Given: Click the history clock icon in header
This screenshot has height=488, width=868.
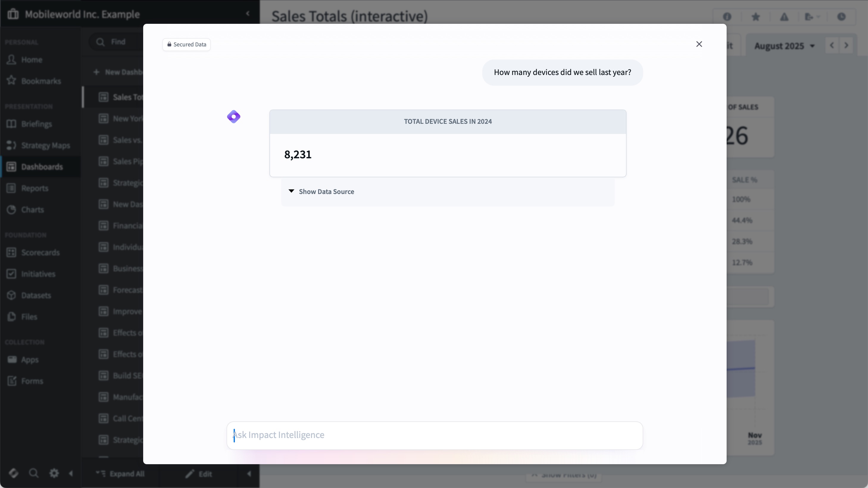Looking at the screenshot, I should coord(842,17).
